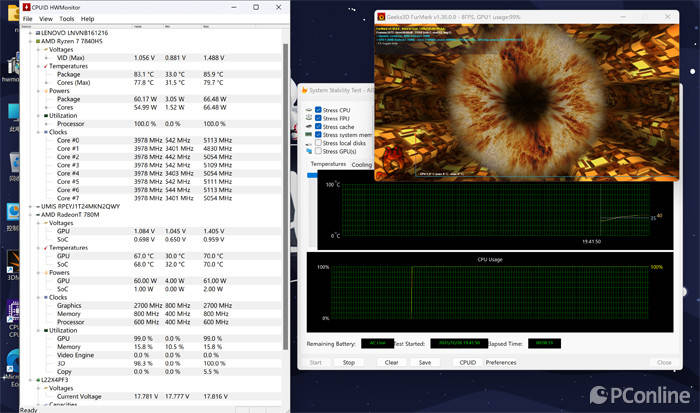
Task: Click the AMD Ryzen 7 7840HS chip icon
Action: click(38, 41)
